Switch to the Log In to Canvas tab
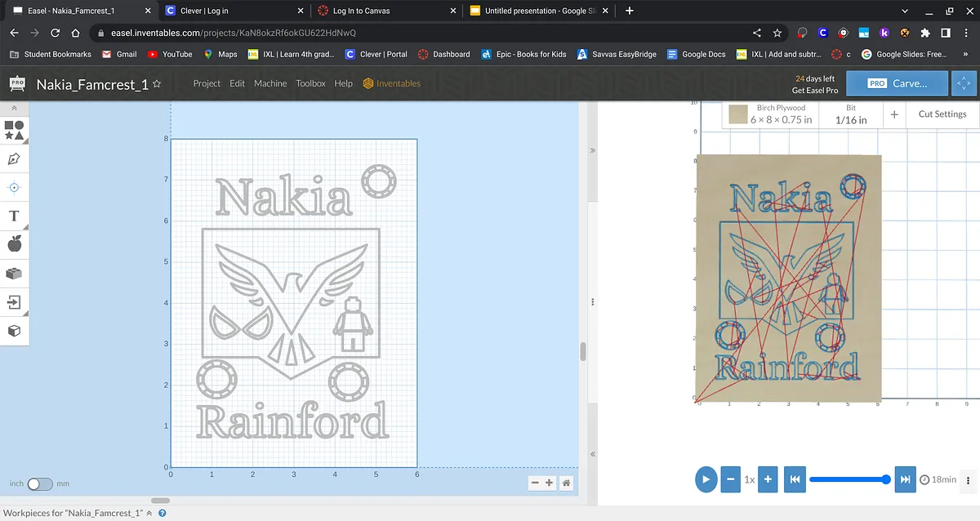Image resolution: width=980 pixels, height=521 pixels. [x=361, y=11]
